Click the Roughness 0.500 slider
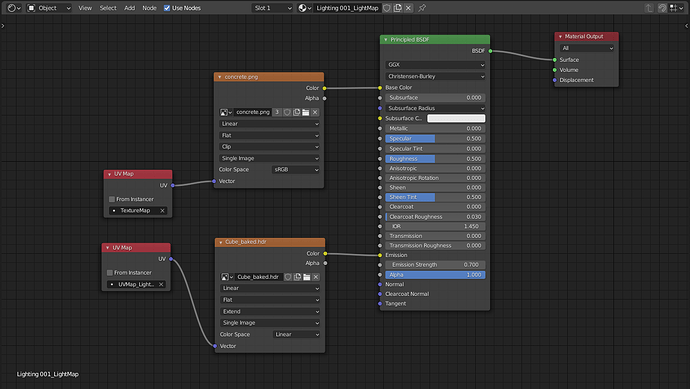 point(435,159)
